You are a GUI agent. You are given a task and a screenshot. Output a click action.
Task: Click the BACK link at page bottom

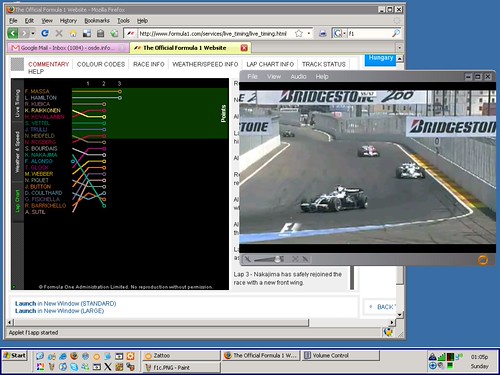(386, 307)
